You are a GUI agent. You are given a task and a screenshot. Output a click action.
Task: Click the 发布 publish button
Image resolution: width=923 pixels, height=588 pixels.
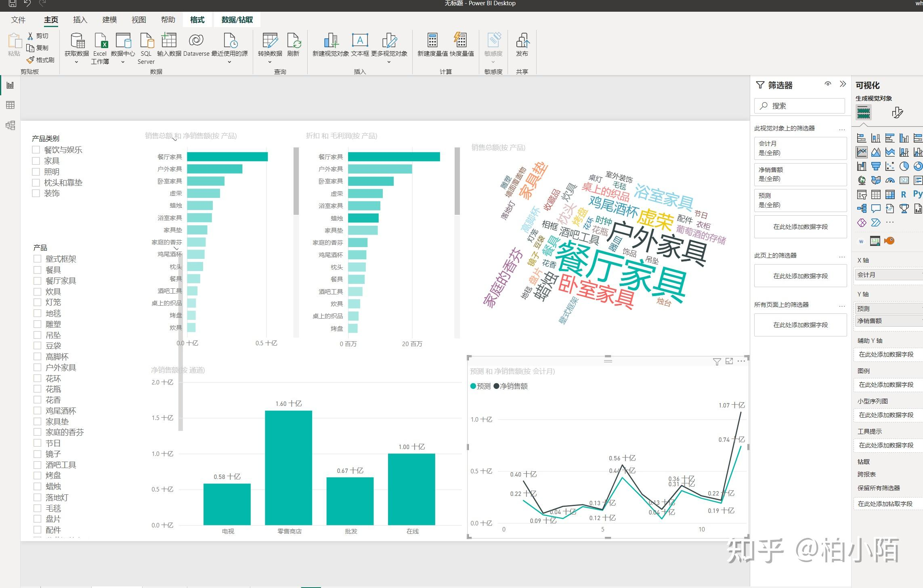[522, 44]
